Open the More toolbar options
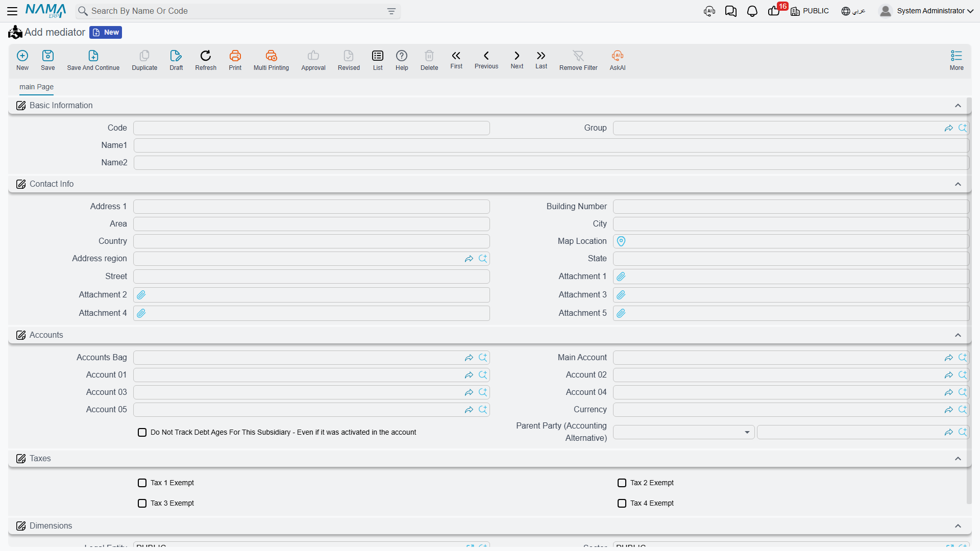 pos(957,60)
